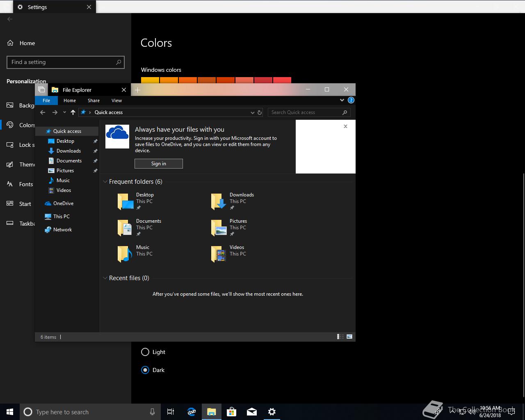The image size is (525, 420).
Task: Open the Documents folder in Frequent folders
Action: tap(139, 228)
